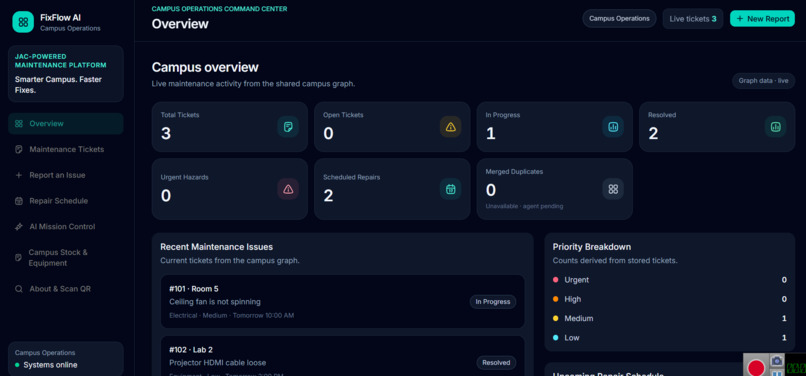Click 'Smarter Campus. Faster Fixes.' tagline

[x=58, y=84]
